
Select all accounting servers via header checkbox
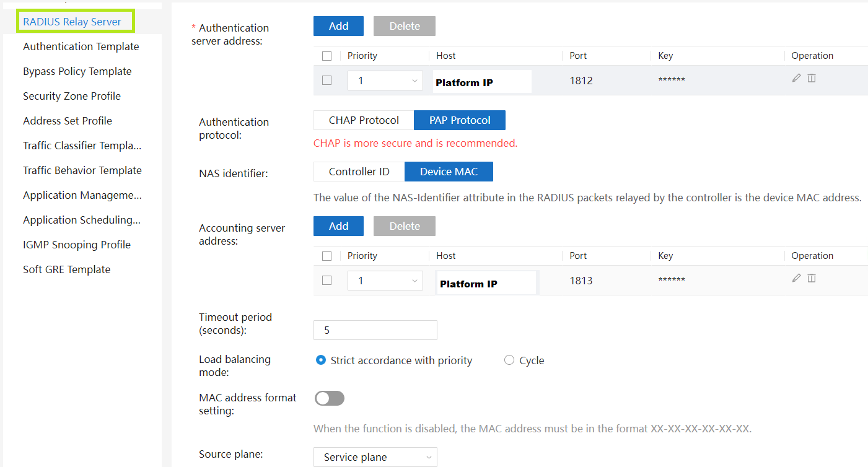pos(327,256)
